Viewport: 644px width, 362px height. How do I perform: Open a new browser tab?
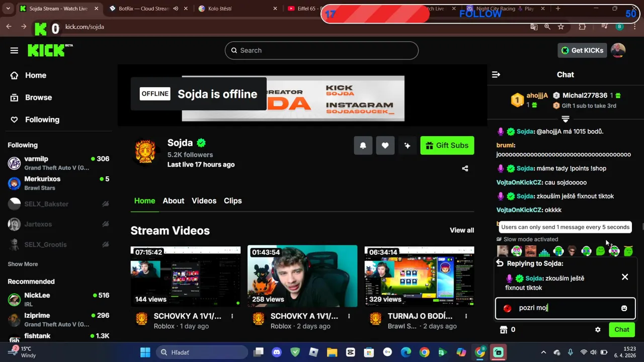(557, 9)
